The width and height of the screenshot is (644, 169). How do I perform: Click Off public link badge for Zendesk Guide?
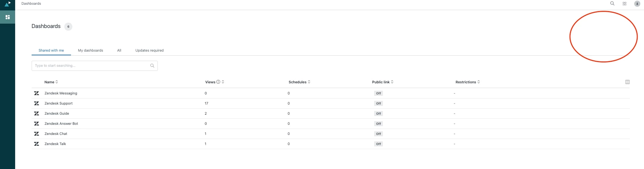(x=379, y=114)
